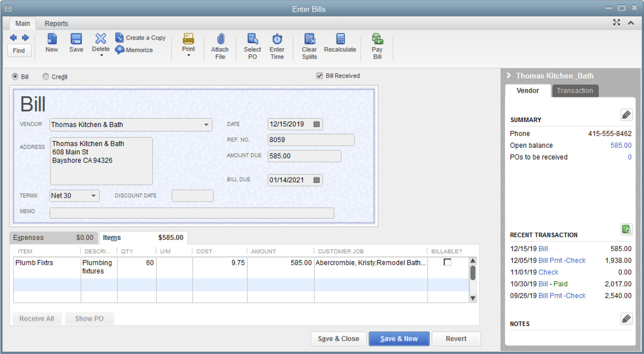Click the Memorize icon
644x354 pixels.
pos(120,50)
